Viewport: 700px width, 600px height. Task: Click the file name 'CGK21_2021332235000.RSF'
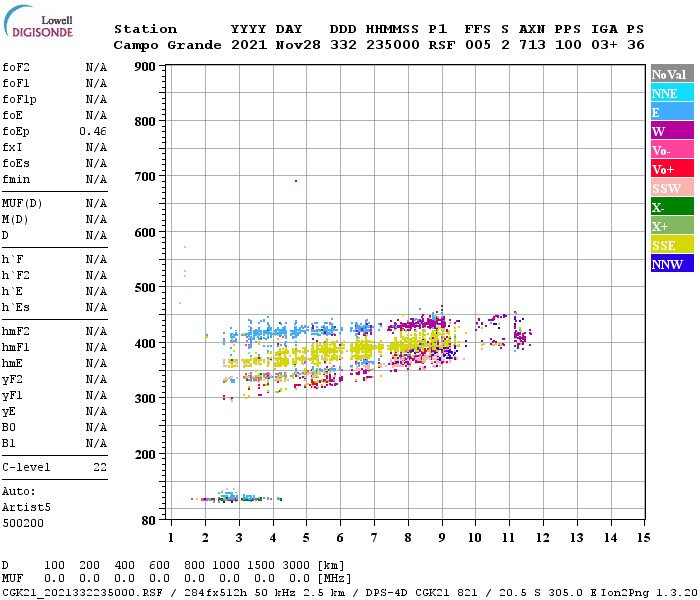point(83,592)
